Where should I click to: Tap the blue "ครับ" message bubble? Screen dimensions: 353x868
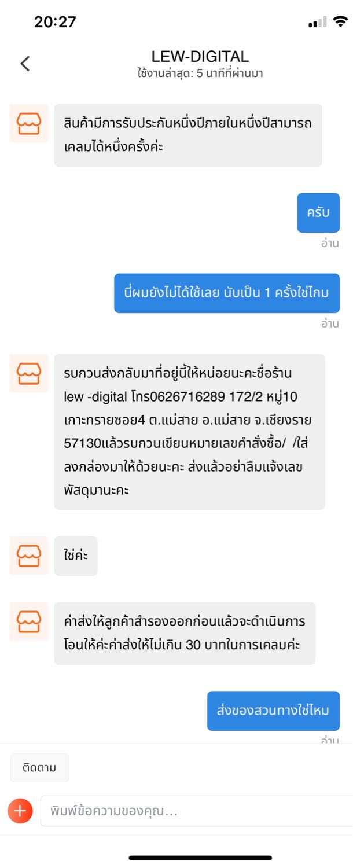click(318, 212)
